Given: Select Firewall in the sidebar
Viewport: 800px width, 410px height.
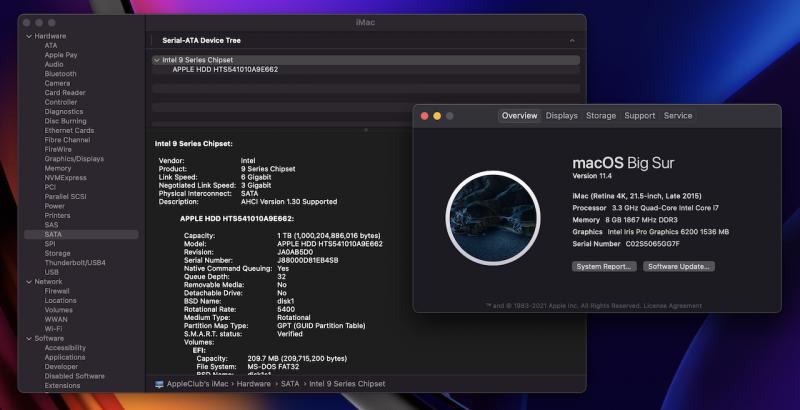Looking at the screenshot, I should 57,291.
